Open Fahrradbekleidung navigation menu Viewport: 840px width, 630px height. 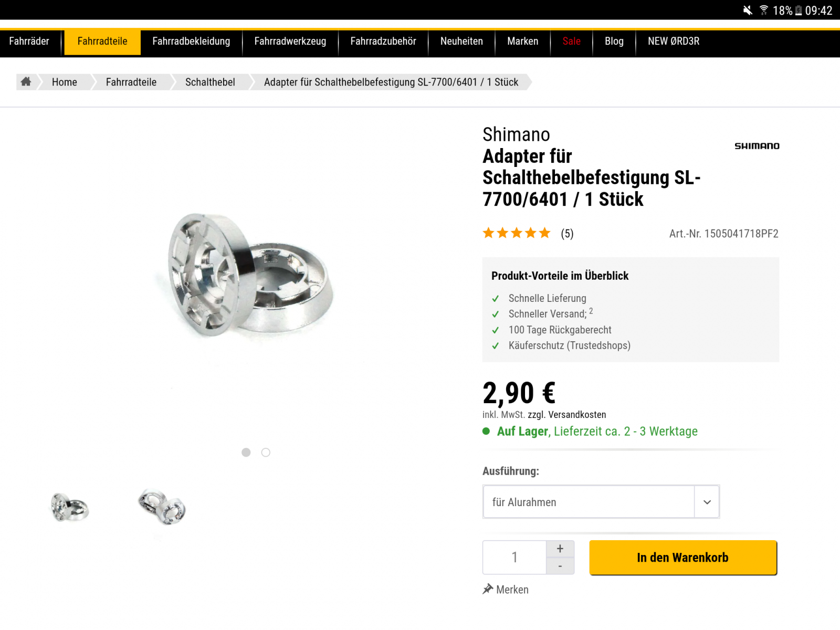(191, 41)
